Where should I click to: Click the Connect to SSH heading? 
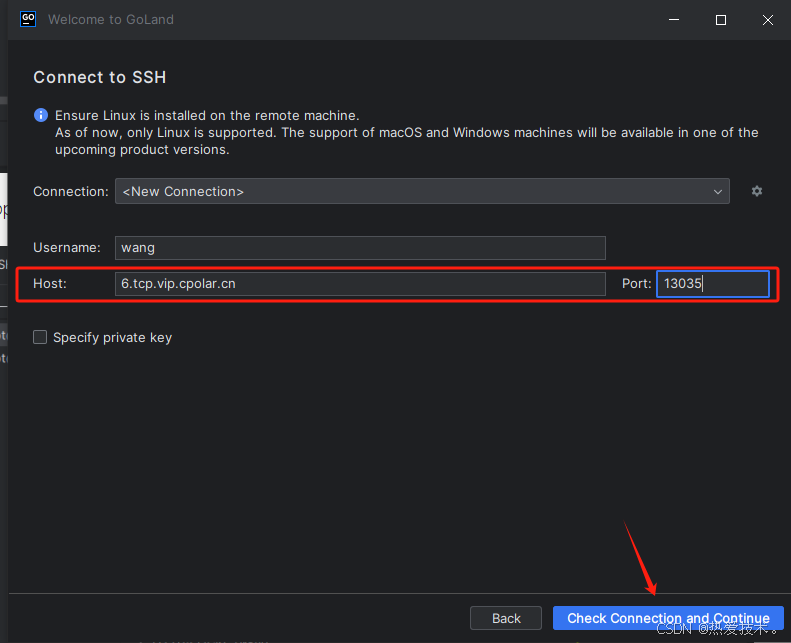[x=100, y=77]
